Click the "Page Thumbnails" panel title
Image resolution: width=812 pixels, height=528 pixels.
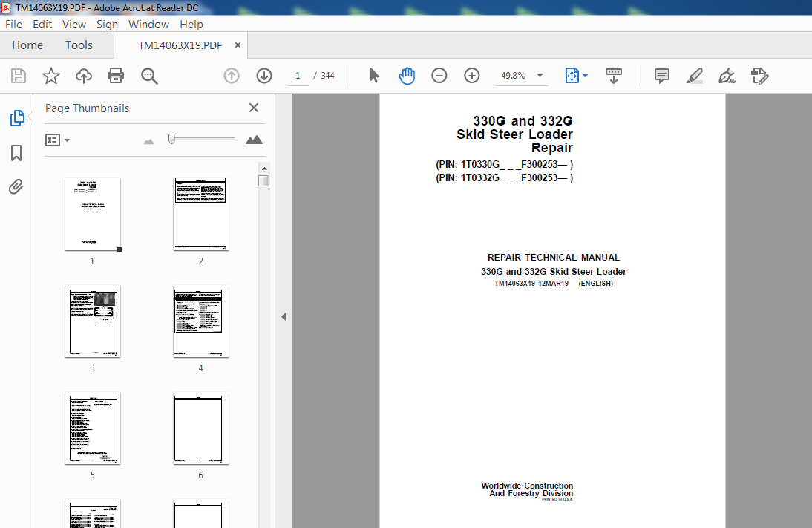click(x=87, y=108)
